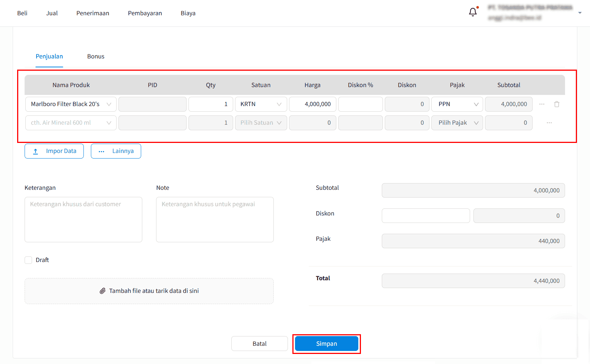The height and width of the screenshot is (364, 590).
Task: Focus the Qty field for Marlboro row
Action: [x=211, y=104]
